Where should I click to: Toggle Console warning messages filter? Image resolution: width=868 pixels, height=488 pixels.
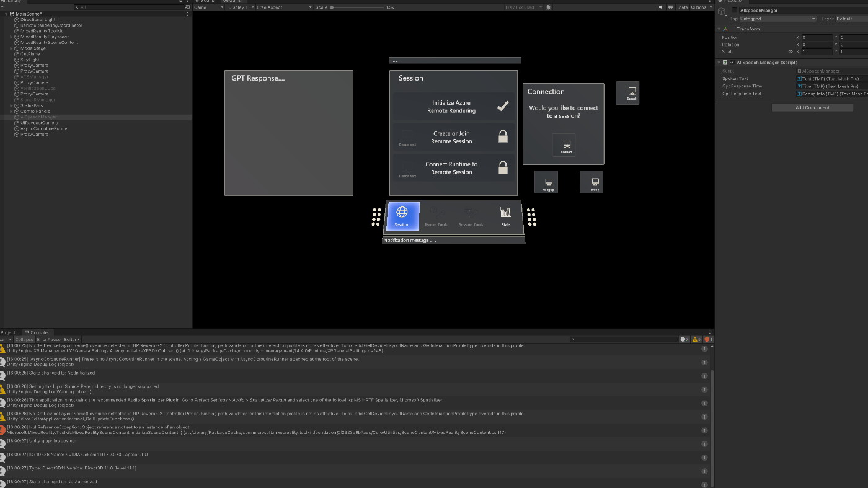point(696,339)
